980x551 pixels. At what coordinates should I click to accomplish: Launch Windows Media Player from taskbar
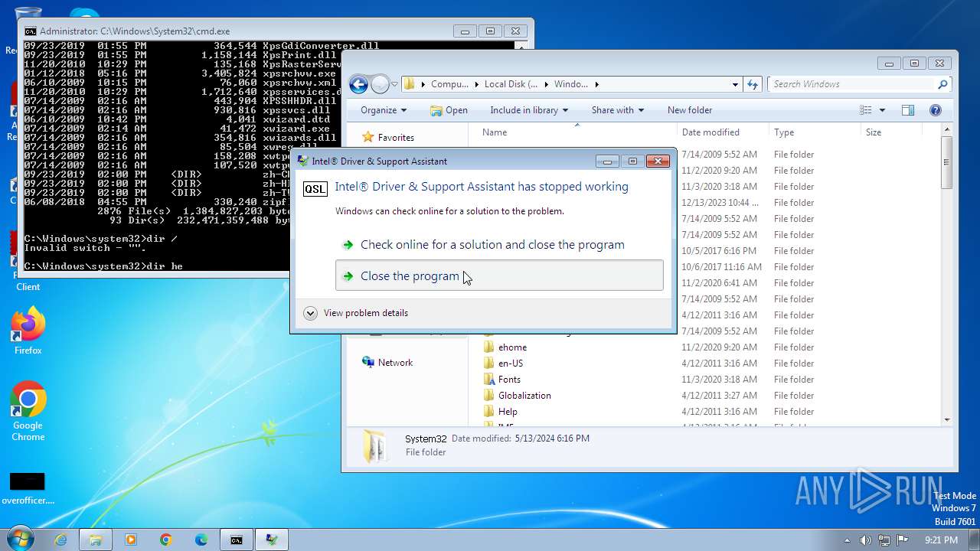click(131, 540)
